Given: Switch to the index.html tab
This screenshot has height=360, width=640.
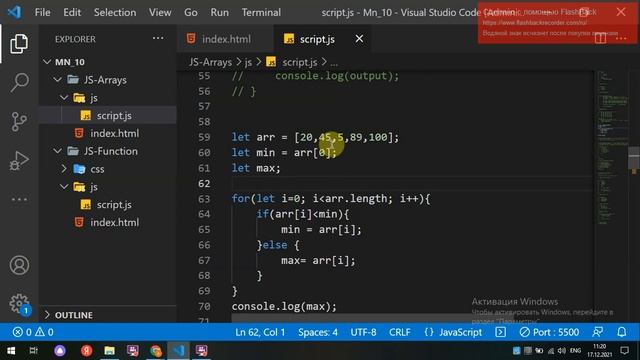Looking at the screenshot, I should click(x=225, y=39).
